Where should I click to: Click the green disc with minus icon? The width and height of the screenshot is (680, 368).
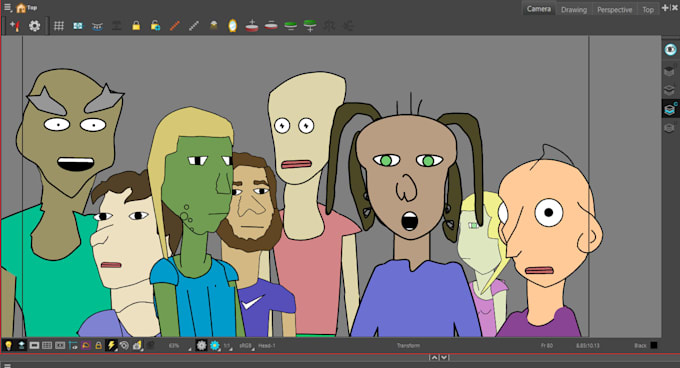tap(291, 26)
